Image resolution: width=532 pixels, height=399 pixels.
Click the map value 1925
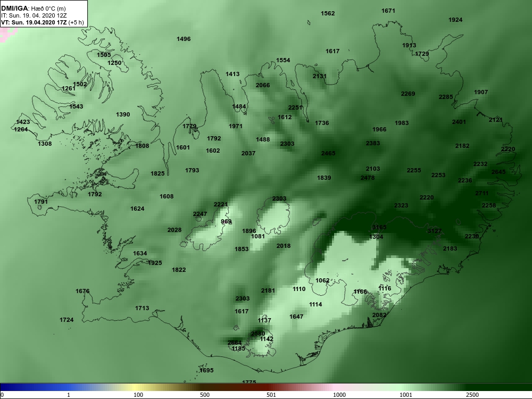[155, 263]
